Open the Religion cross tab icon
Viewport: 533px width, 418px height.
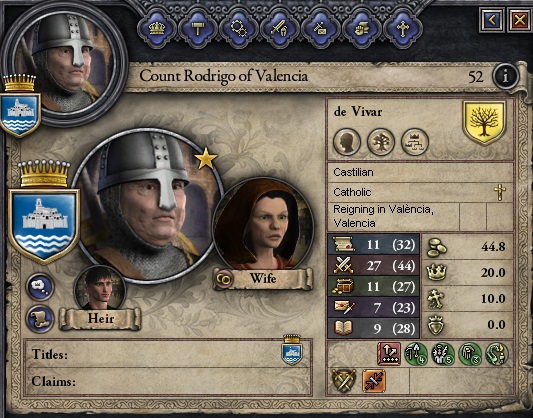click(403, 29)
